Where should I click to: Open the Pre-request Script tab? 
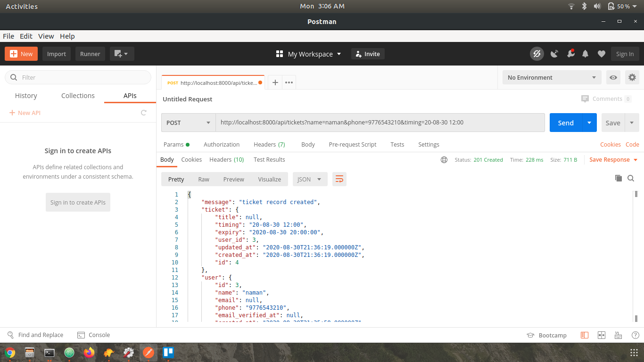coord(353,145)
